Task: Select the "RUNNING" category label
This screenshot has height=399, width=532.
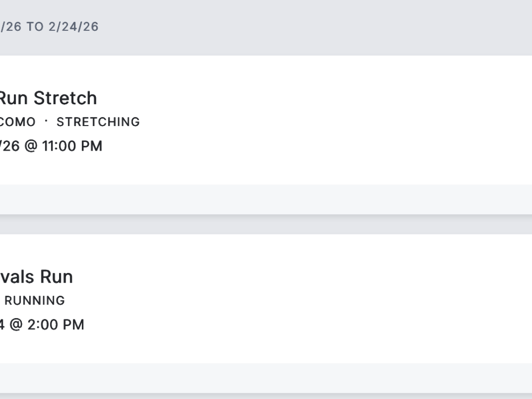Action: [x=35, y=301]
